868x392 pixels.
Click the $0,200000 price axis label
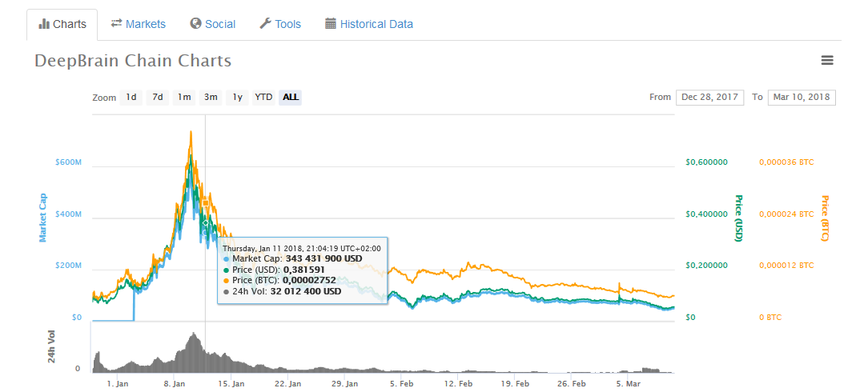coord(706,266)
